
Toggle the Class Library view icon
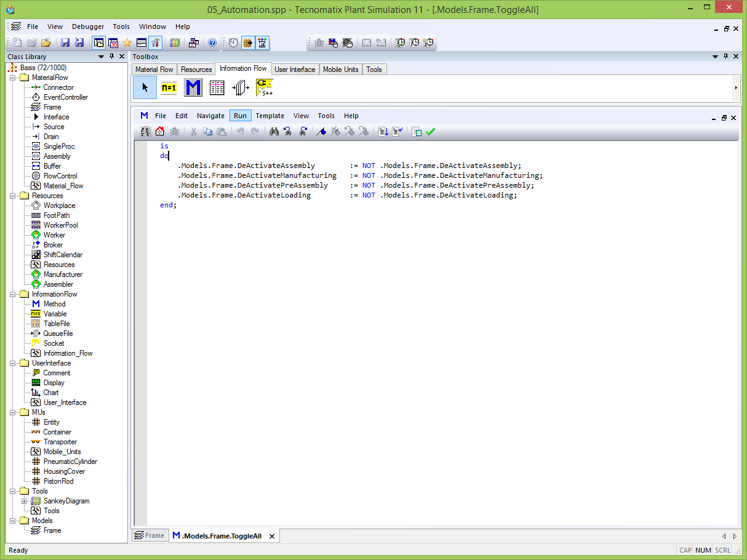pos(98,42)
